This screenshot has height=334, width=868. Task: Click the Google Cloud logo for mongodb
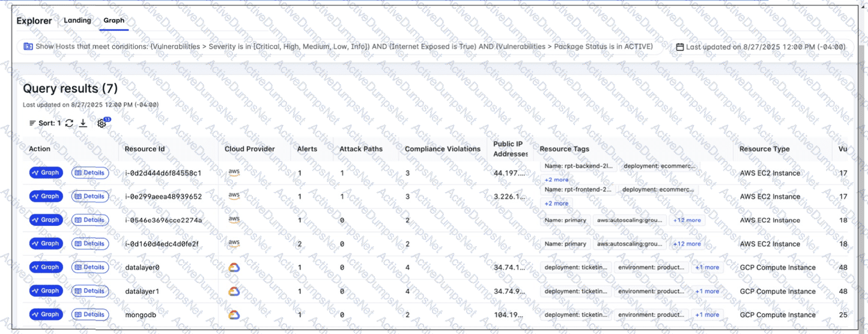234,315
